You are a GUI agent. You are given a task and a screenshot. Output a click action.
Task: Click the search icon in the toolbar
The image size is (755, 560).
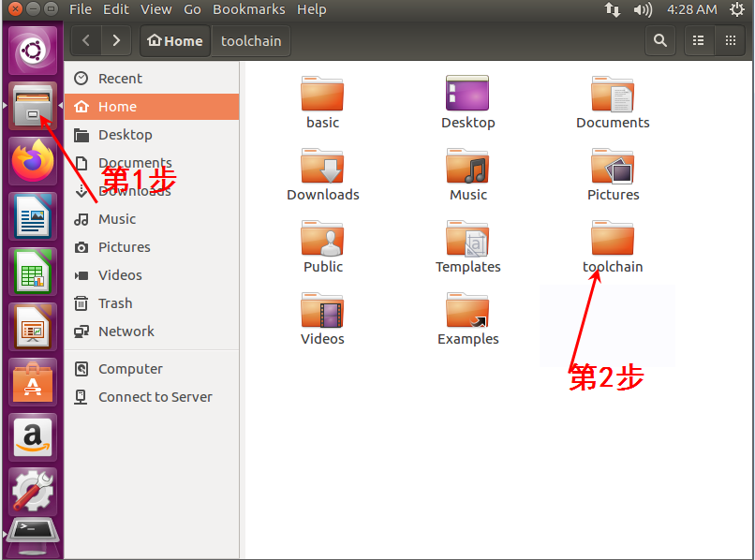[660, 40]
